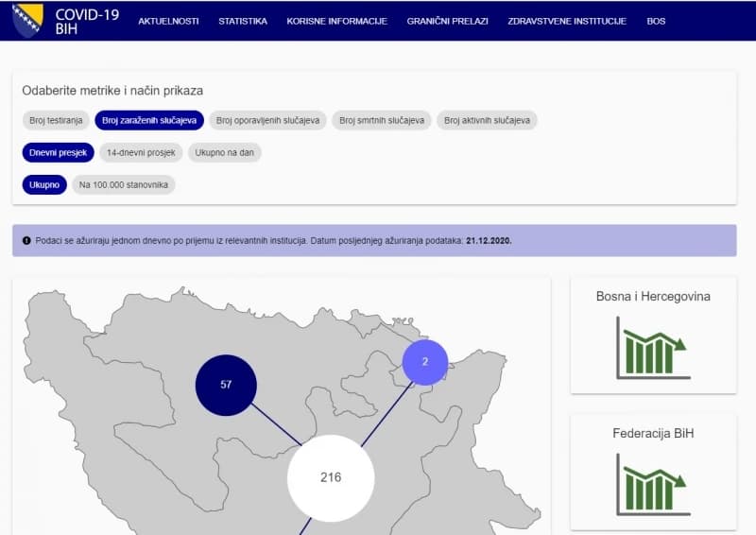Click the Federacija BiH card title
This screenshot has width=756, height=535.
pyautogui.click(x=653, y=433)
